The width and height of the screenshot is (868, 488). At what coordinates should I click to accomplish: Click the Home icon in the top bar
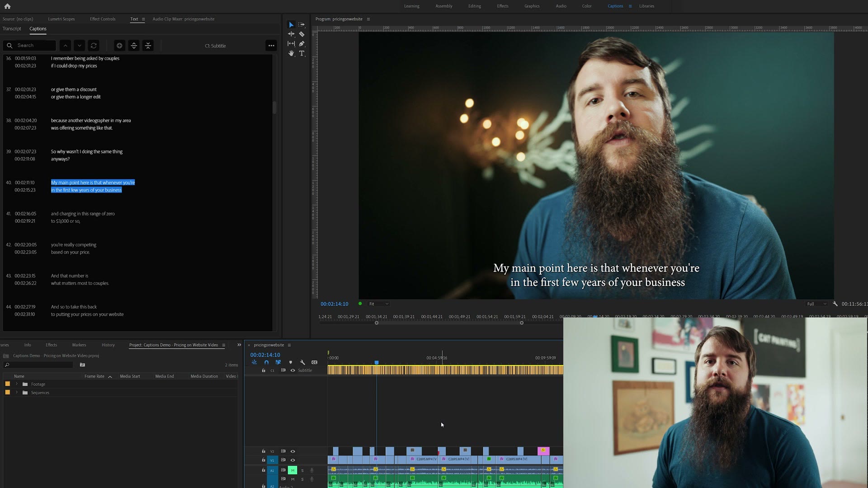pyautogui.click(x=7, y=6)
